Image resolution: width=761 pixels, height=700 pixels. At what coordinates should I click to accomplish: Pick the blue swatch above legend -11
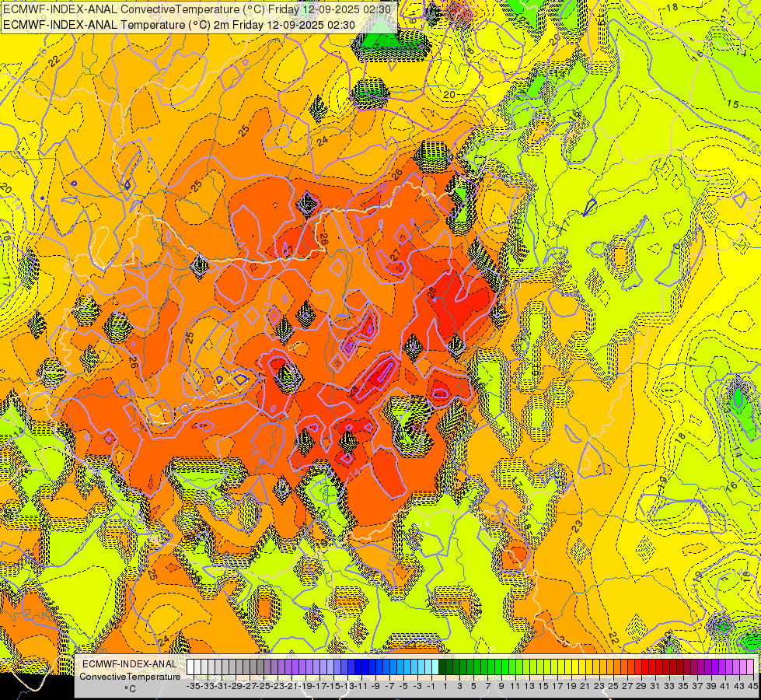[x=358, y=667]
